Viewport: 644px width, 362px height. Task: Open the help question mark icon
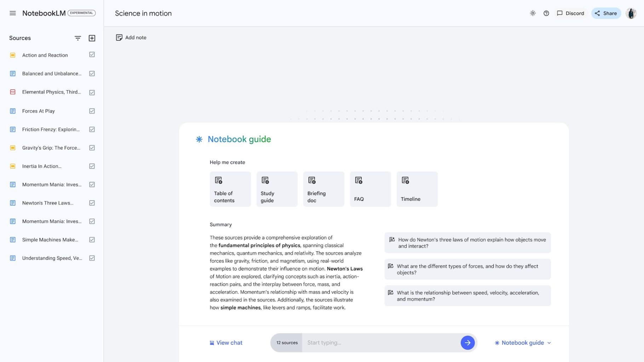coord(546,13)
